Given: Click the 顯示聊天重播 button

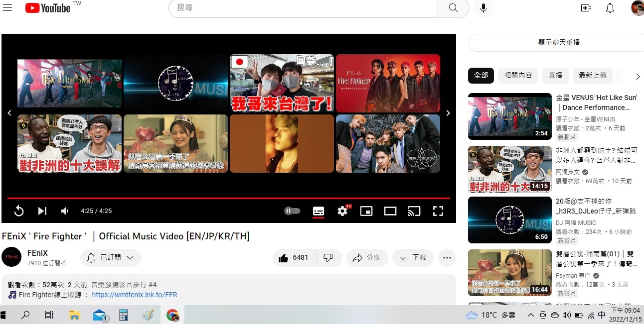Looking at the screenshot, I should click(559, 42).
